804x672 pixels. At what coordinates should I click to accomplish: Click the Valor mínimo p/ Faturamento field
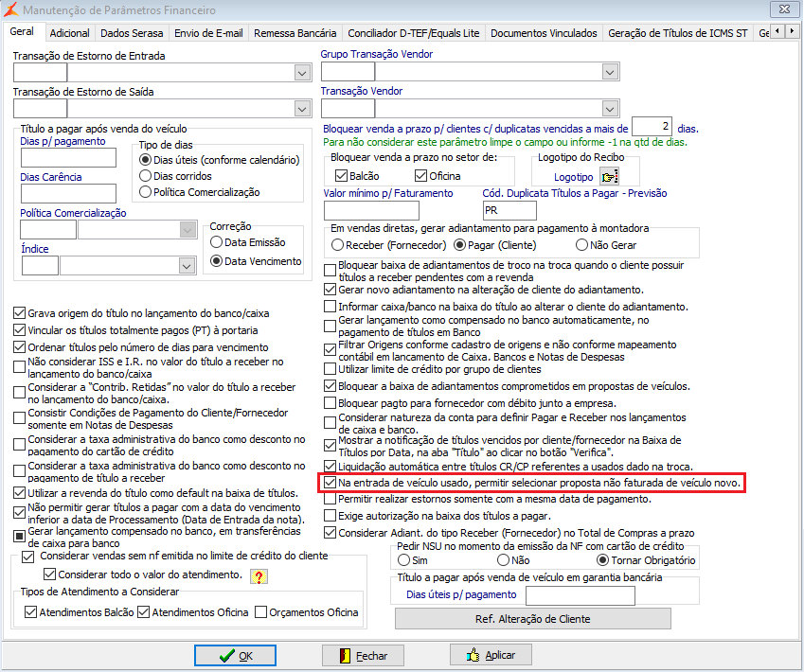click(371, 211)
